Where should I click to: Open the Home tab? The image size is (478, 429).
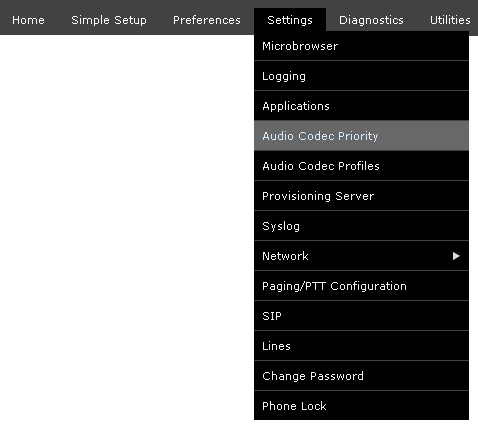point(28,20)
